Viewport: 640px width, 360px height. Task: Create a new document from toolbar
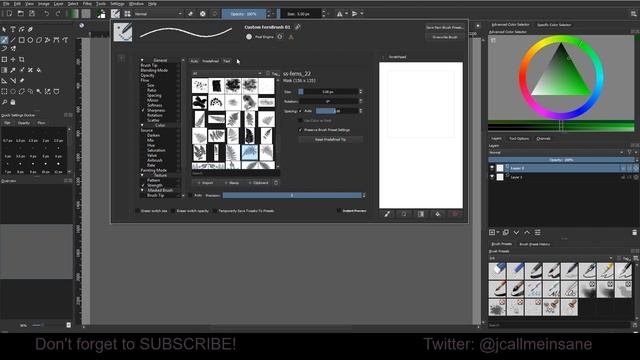click(9, 13)
